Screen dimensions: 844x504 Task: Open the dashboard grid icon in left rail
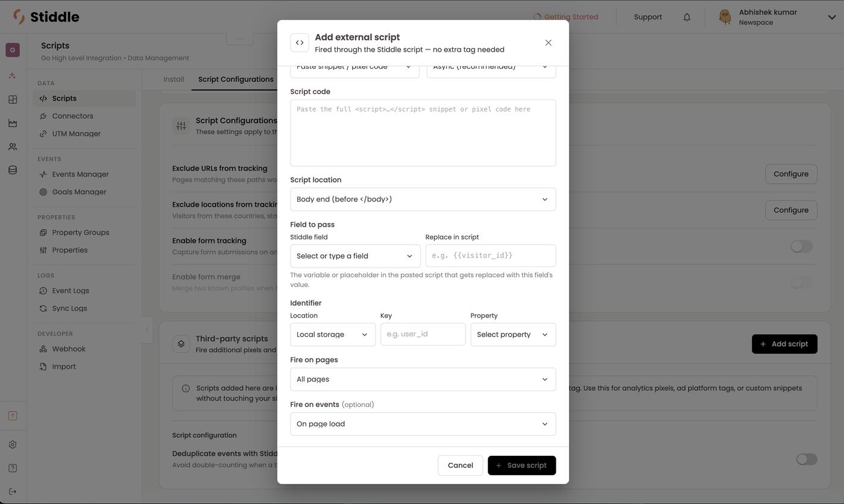[13, 99]
